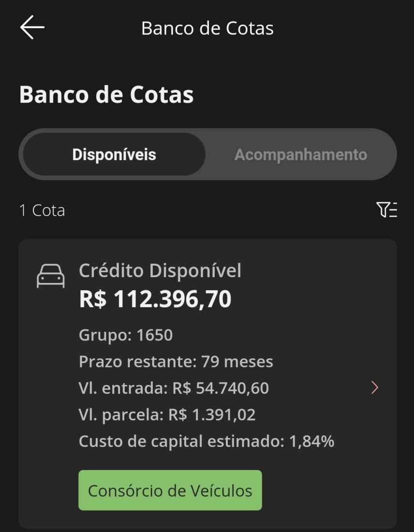Tap the 1 Cota count label

click(x=42, y=210)
